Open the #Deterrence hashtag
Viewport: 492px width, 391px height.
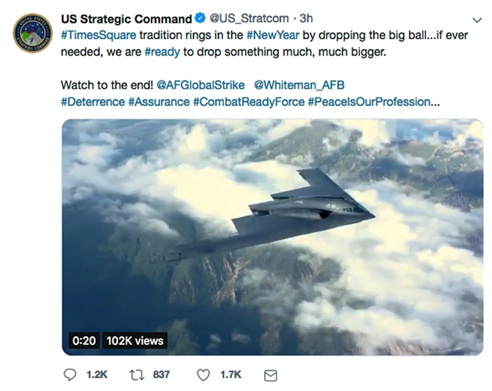pos(93,102)
